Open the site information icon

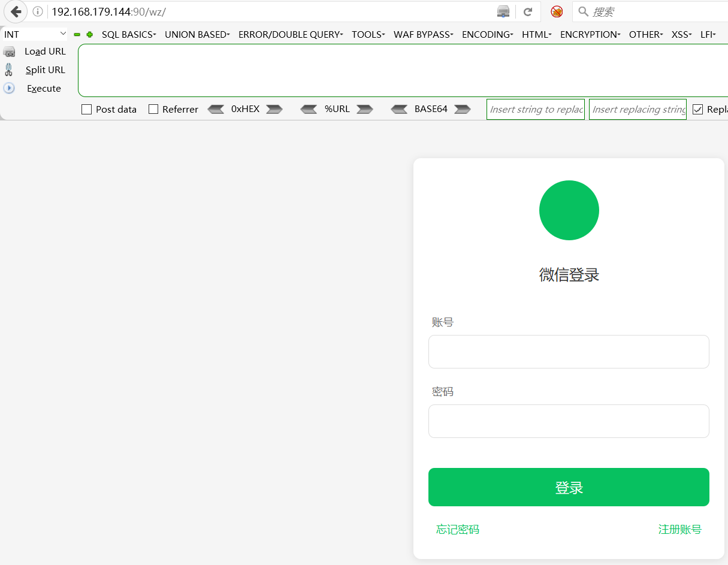[x=38, y=11]
